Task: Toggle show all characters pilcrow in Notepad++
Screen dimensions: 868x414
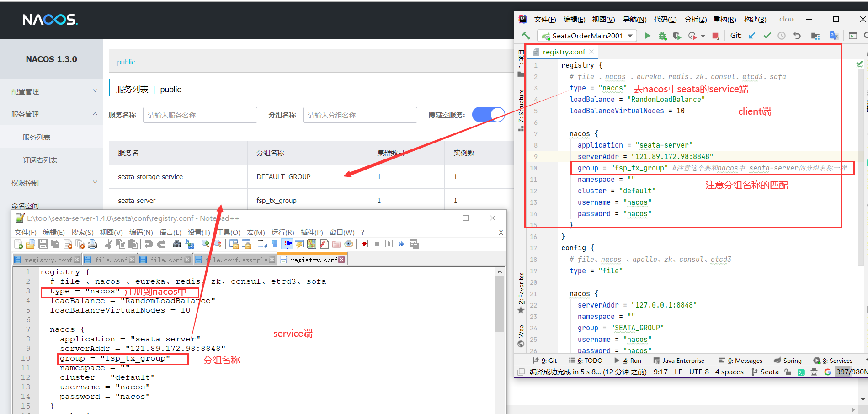Action: pos(274,244)
